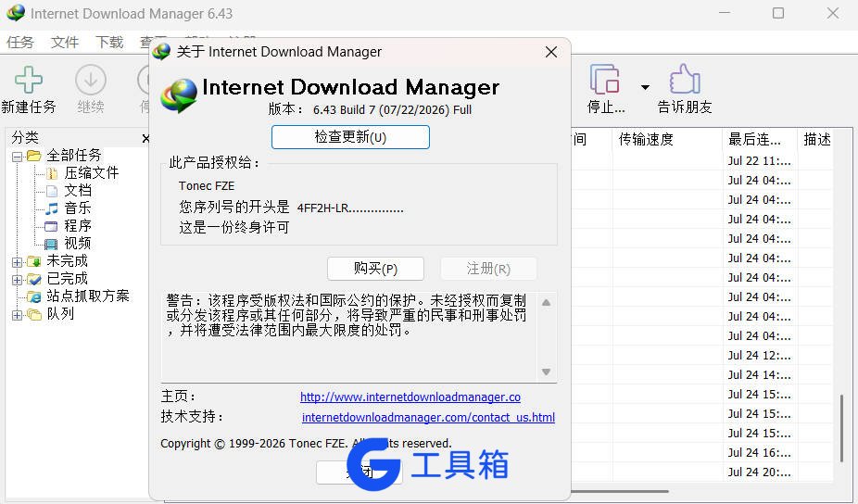The width and height of the screenshot is (858, 504).
Task: Open the 任务 menu
Action: point(20,42)
